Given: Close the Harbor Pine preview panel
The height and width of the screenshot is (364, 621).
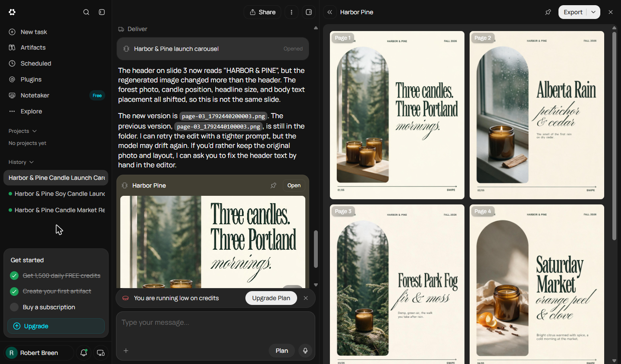Looking at the screenshot, I should 611,12.
